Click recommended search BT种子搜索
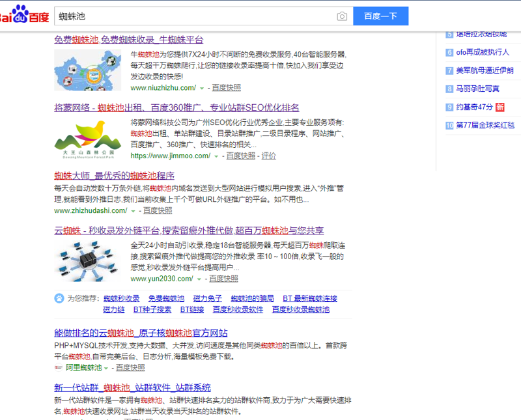This screenshot has width=521, height=420. pos(152,310)
